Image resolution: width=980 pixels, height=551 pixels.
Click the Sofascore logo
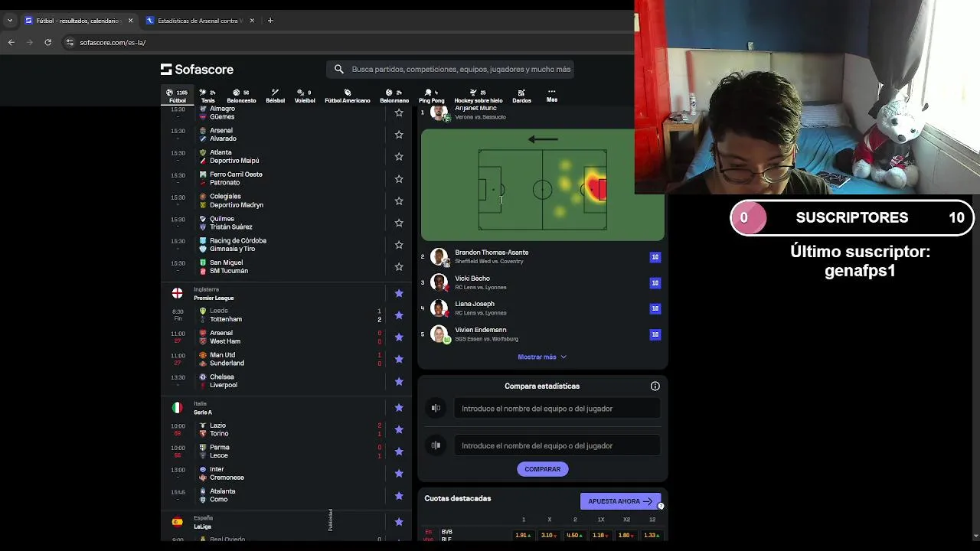tap(197, 70)
